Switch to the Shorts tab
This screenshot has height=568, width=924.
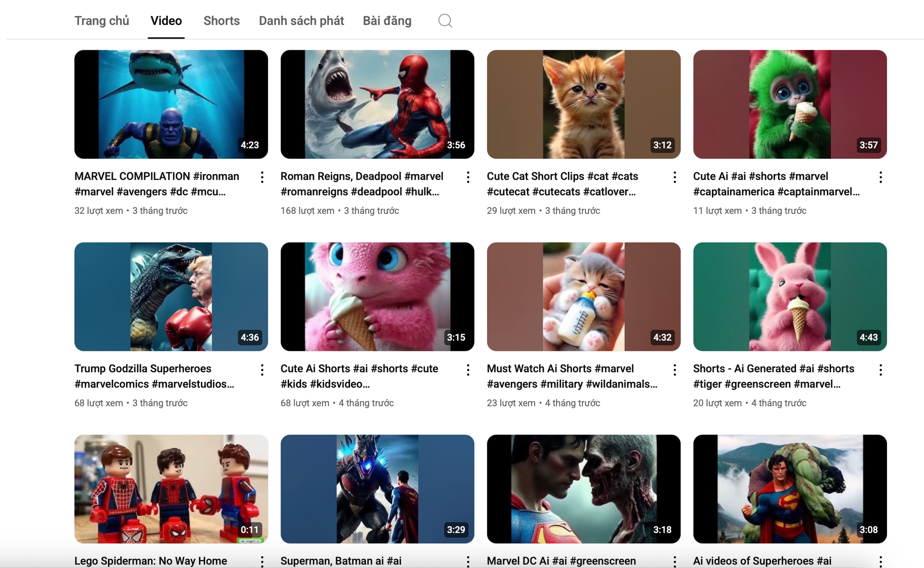[x=221, y=21]
